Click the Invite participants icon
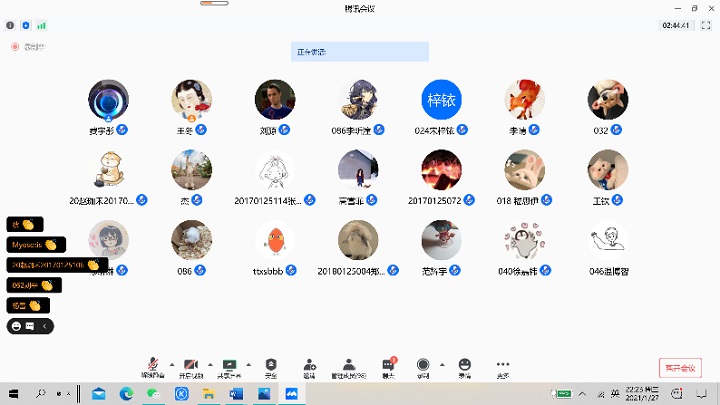 pyautogui.click(x=310, y=366)
